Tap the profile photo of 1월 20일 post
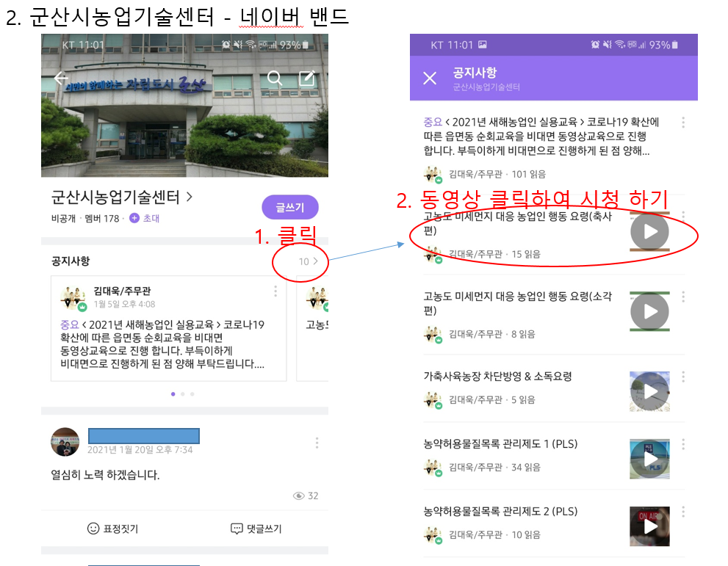Screen dimensions: 728x566 (x=65, y=442)
